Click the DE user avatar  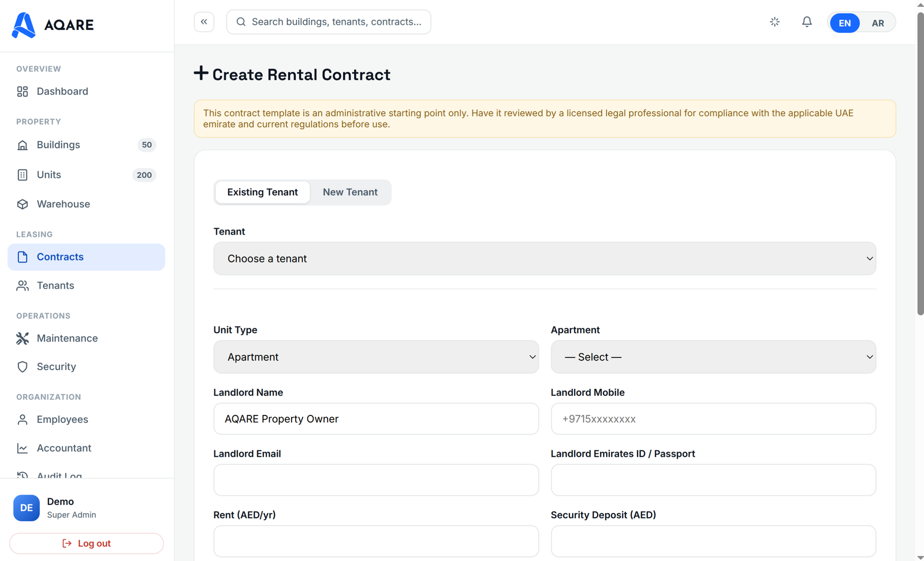27,508
